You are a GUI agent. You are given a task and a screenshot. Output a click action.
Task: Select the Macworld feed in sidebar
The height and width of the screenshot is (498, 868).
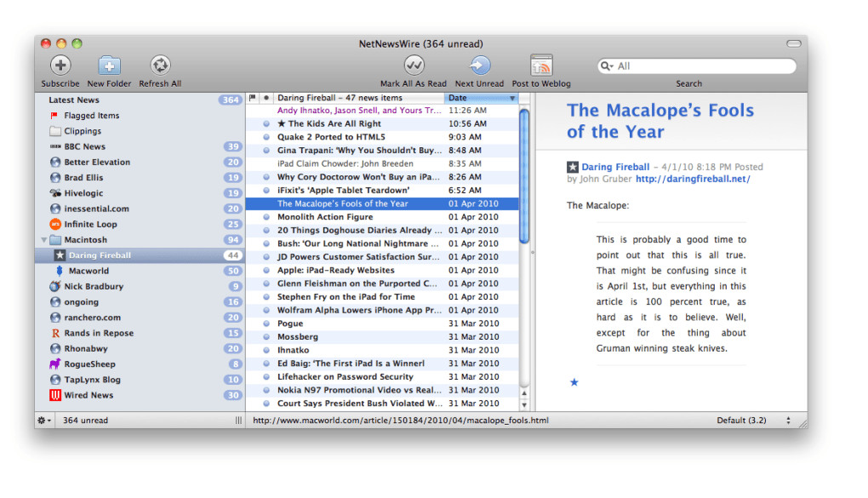click(x=89, y=271)
